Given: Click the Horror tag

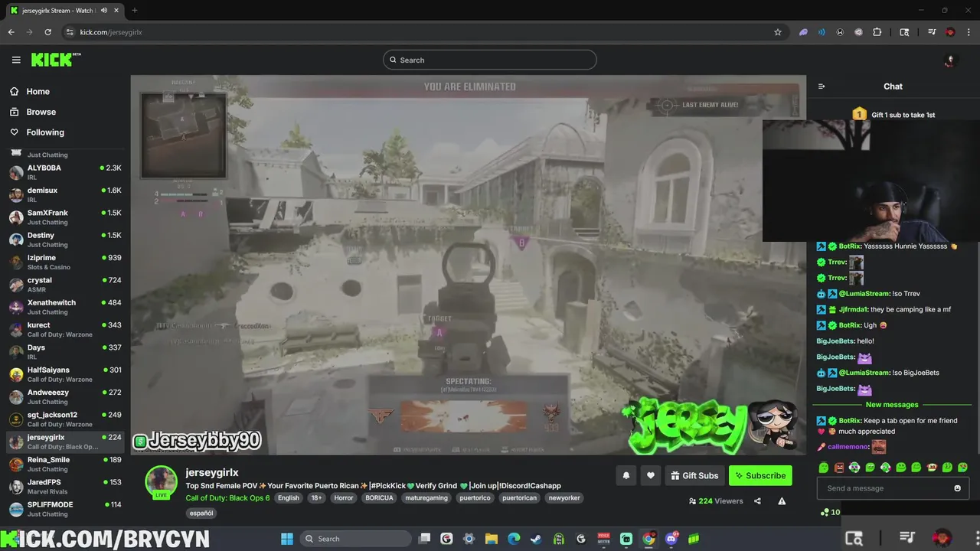Looking at the screenshot, I should click(344, 497).
